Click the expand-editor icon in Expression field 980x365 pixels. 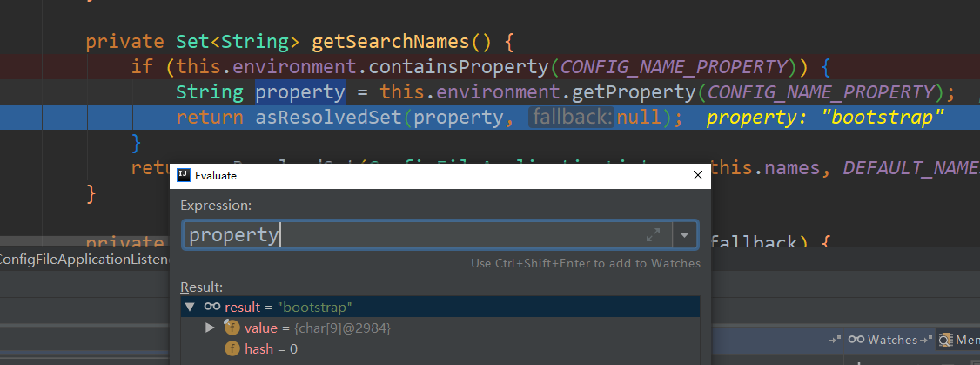tap(653, 235)
